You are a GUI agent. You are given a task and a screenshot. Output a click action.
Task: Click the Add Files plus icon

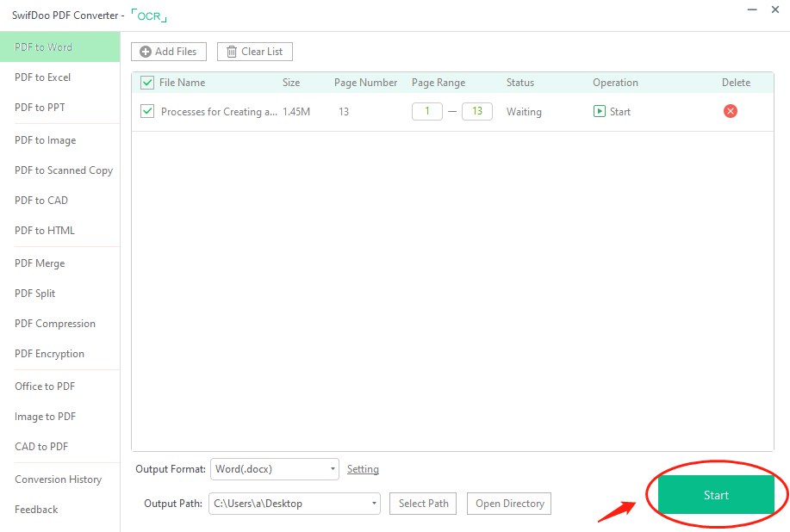coord(144,51)
